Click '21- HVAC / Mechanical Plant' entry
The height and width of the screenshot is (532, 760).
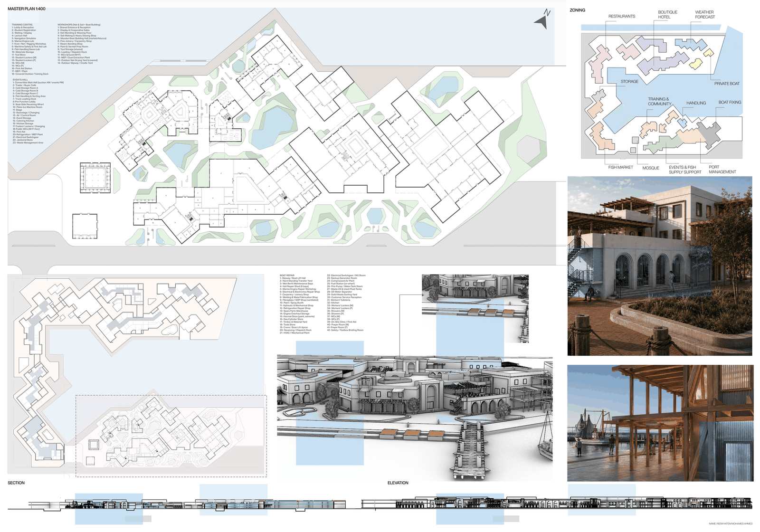tap(294, 333)
